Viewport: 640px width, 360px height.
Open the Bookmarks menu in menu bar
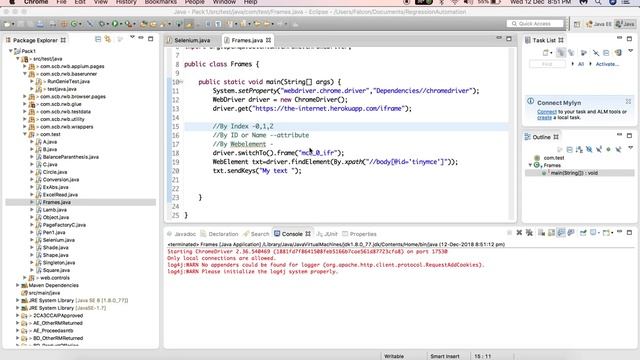(x=160, y=2)
